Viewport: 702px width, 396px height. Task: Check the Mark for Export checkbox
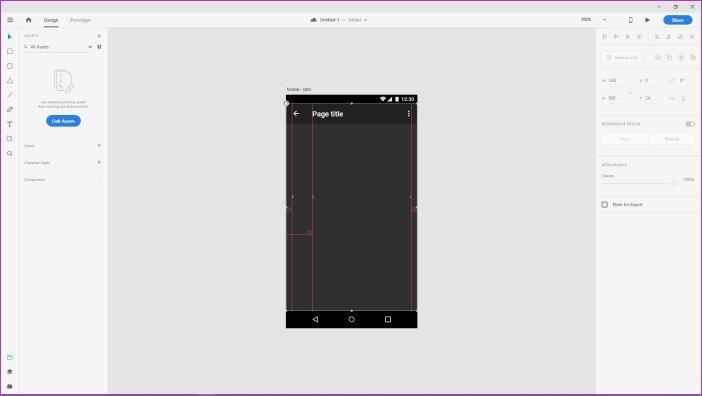coord(605,204)
